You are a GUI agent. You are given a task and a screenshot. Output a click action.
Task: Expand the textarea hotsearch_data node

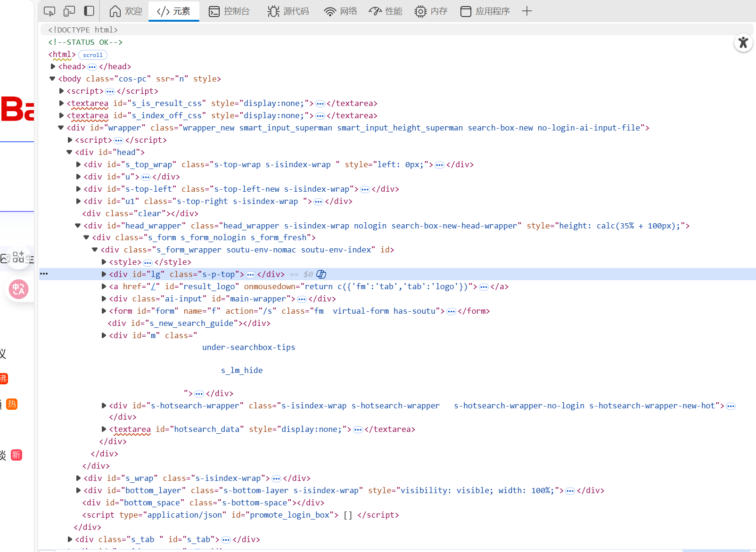coord(104,430)
